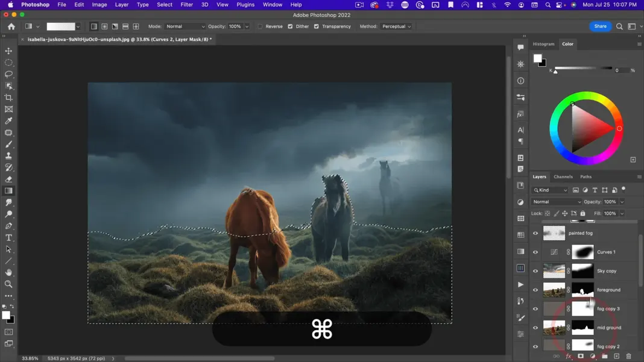644x362 pixels.
Task: Switch to the Paths tab
Action: click(x=586, y=177)
